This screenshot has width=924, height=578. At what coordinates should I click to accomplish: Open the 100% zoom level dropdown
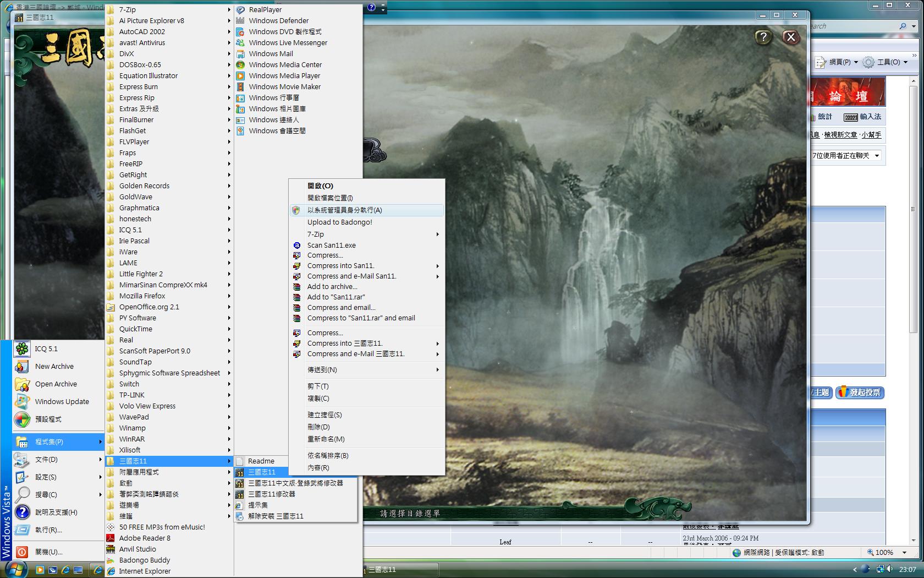904,552
